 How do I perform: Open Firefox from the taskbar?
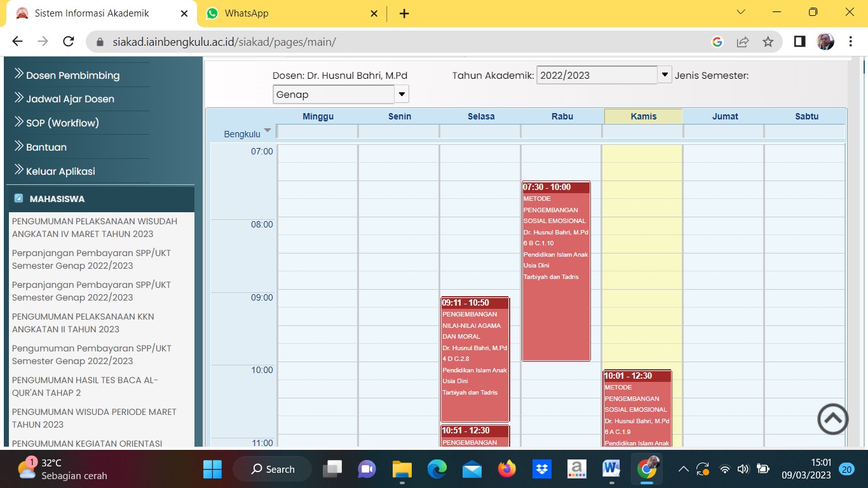point(506,469)
